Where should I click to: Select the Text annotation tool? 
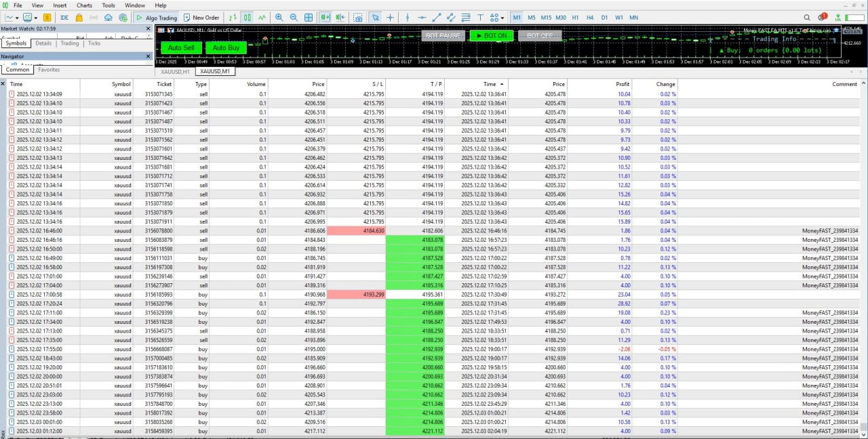(x=480, y=18)
